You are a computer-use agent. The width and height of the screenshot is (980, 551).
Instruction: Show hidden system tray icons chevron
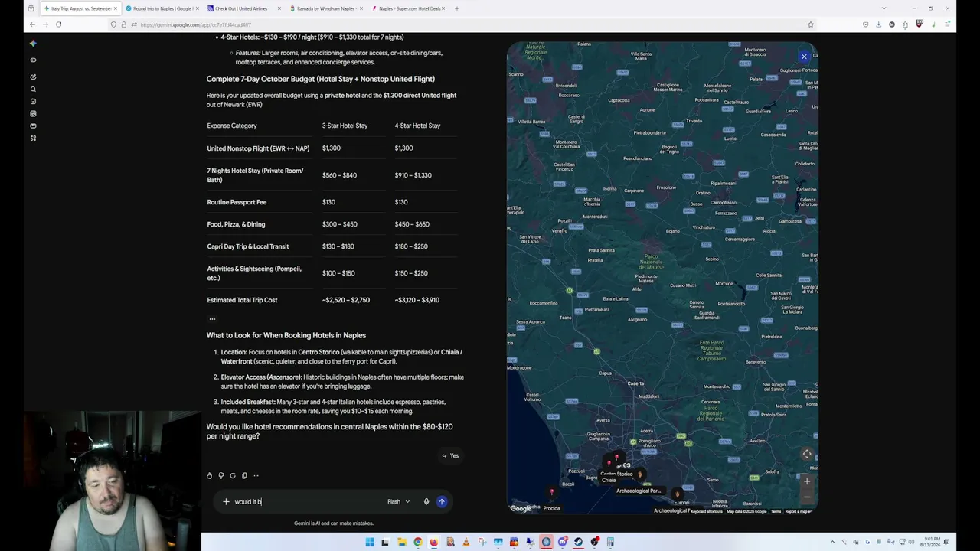coord(833,542)
